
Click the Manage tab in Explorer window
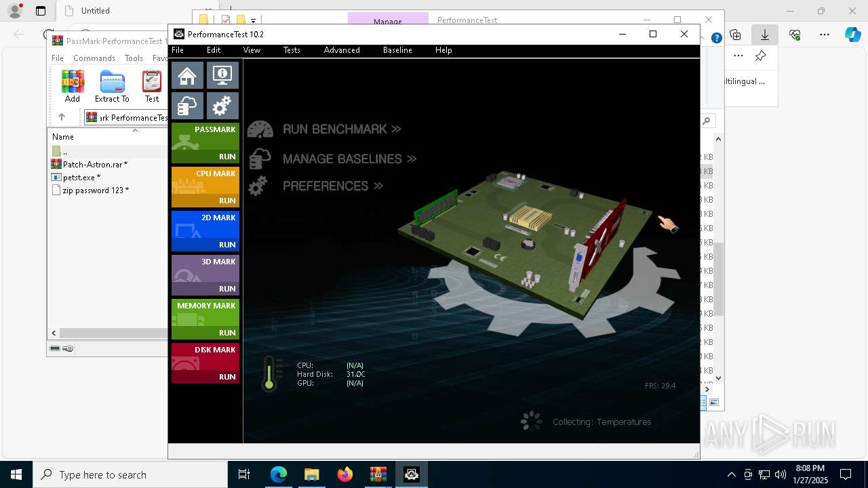(388, 20)
